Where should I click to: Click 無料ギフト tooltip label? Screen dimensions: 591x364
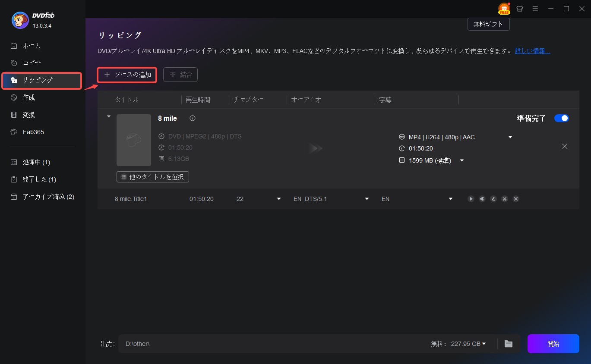click(x=488, y=24)
